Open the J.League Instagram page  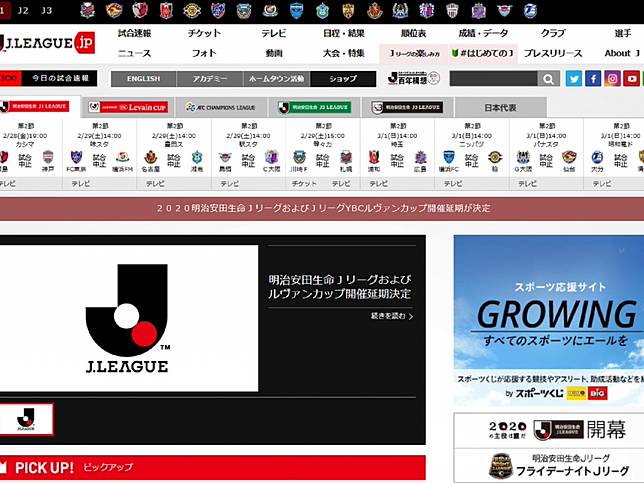coord(612,78)
